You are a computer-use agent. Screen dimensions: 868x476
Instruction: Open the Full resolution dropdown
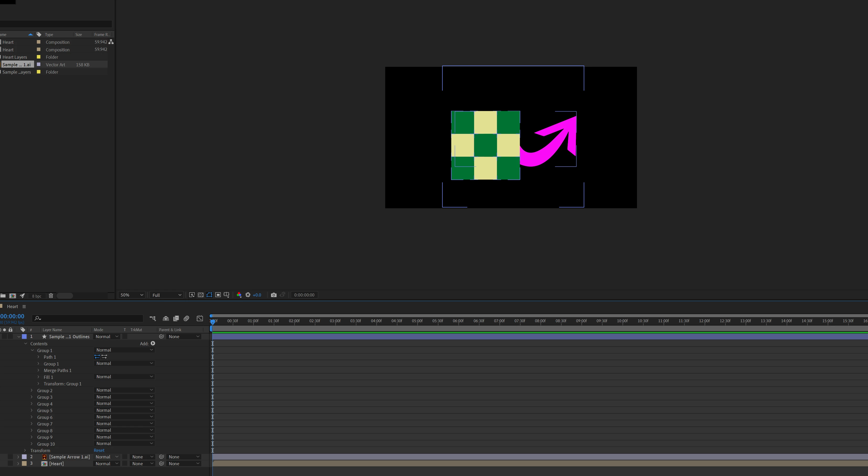pyautogui.click(x=167, y=295)
